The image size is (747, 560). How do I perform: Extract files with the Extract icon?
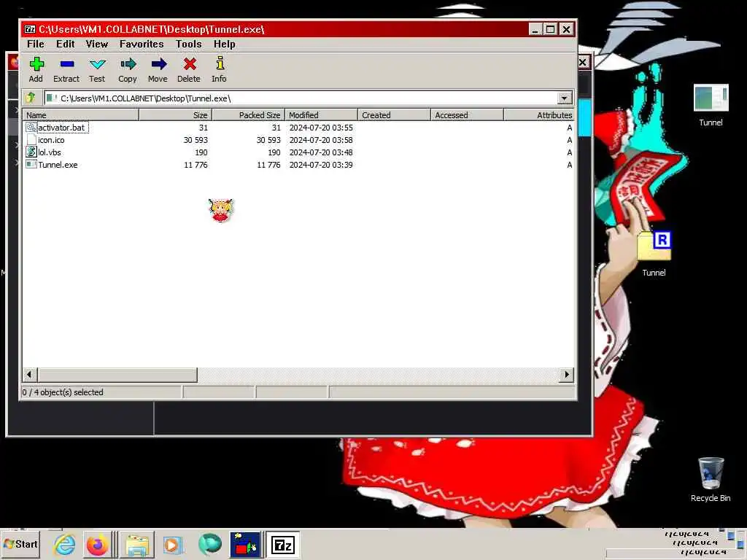coord(66,64)
